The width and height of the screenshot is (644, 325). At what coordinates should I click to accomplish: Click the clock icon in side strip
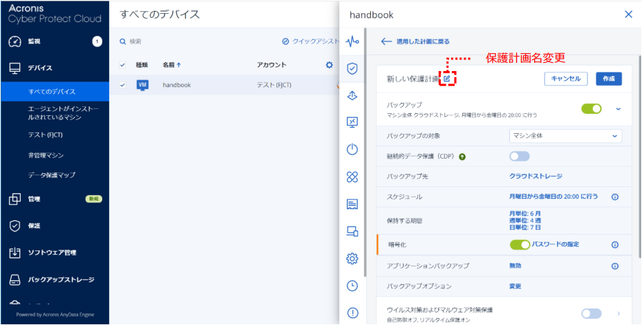(352, 285)
